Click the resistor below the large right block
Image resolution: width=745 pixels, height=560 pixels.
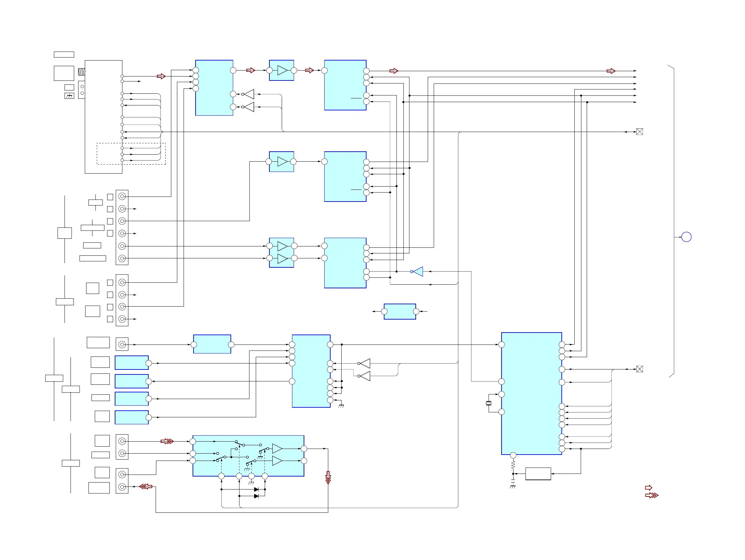pos(513,465)
